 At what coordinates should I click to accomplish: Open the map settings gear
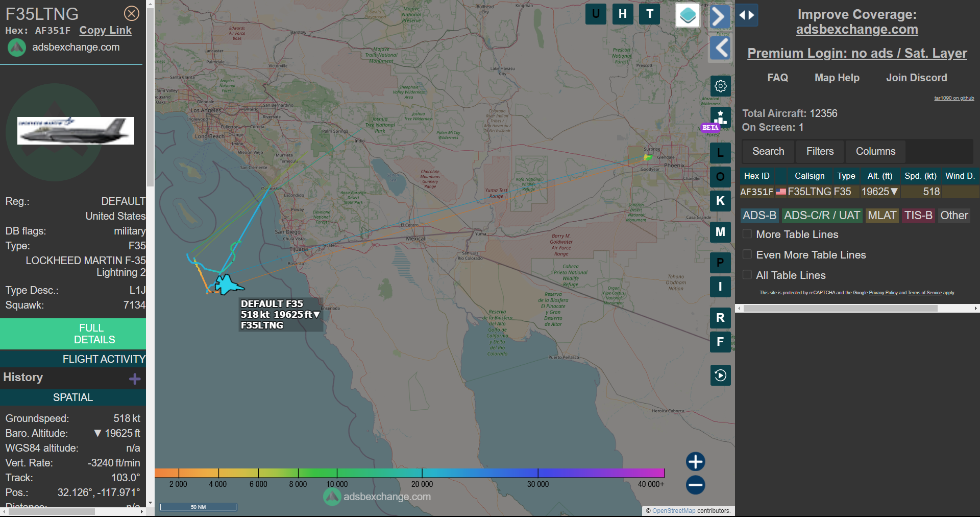click(x=721, y=86)
